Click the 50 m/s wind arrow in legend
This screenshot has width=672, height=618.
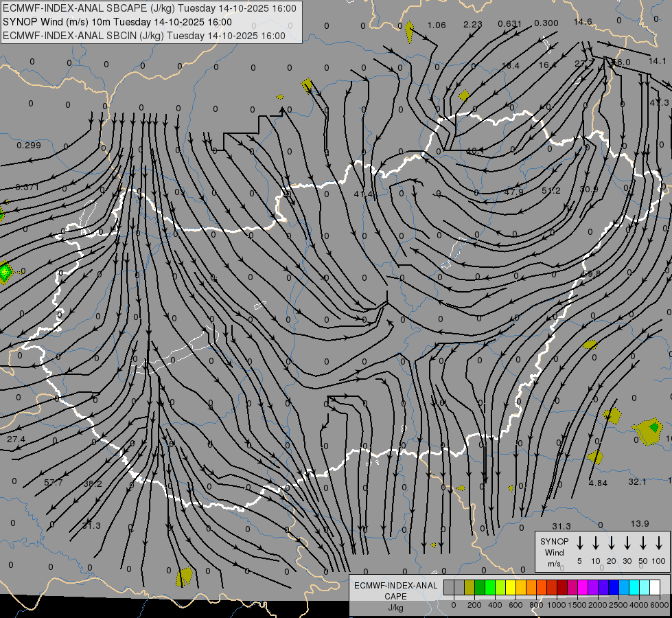[643, 543]
